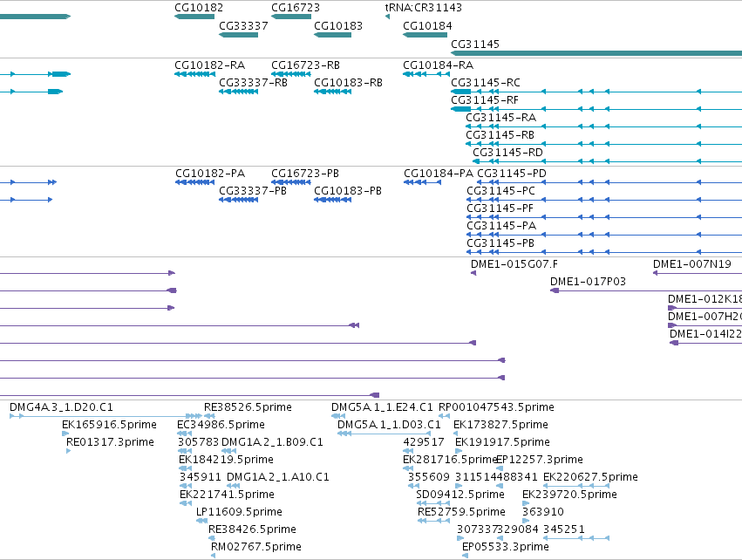
Task: Click the LP11609.5prime EST
Action: [x=201, y=521]
